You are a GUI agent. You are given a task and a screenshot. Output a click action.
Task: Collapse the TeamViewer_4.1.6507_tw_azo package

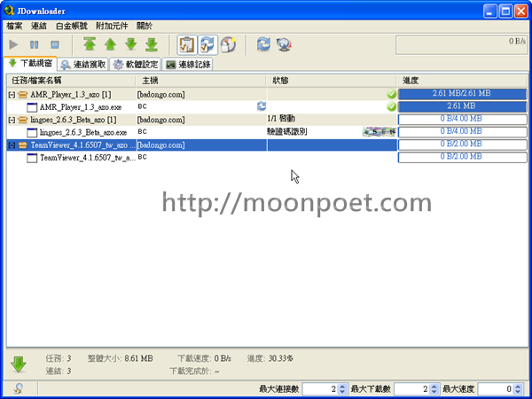[12, 145]
